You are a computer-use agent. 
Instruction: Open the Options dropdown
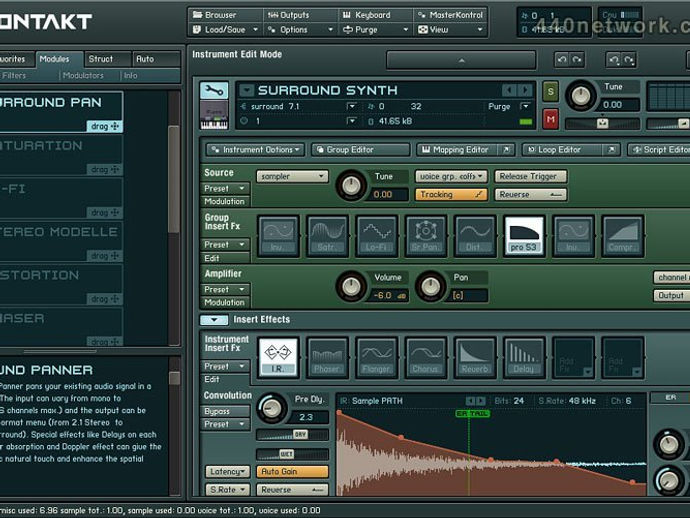tap(301, 29)
